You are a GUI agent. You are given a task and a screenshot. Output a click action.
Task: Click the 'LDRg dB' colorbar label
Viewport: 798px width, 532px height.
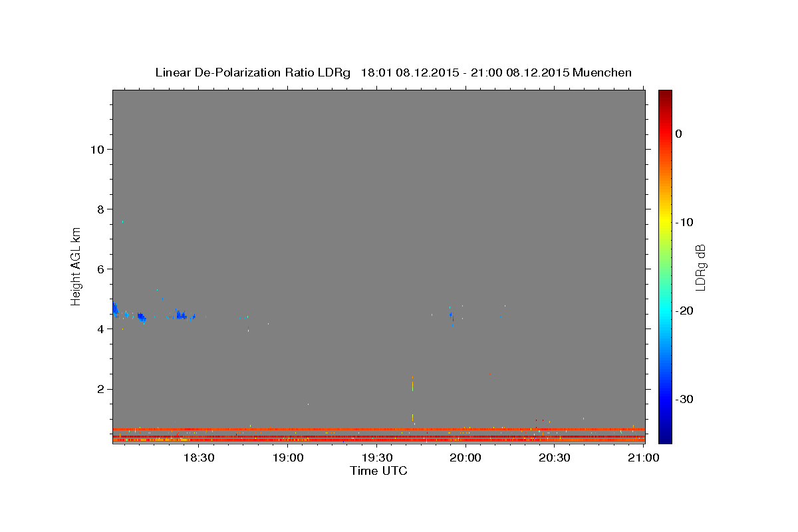coord(700,267)
